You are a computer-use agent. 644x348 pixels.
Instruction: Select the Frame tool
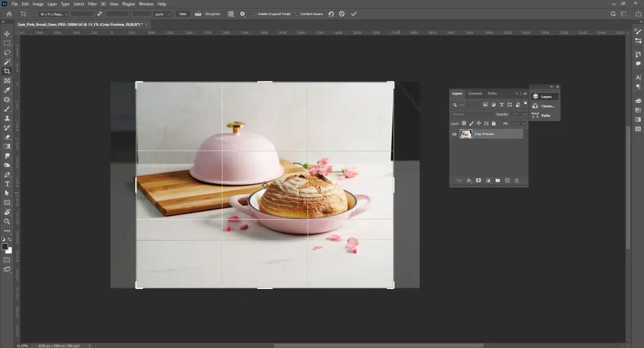tap(7, 81)
